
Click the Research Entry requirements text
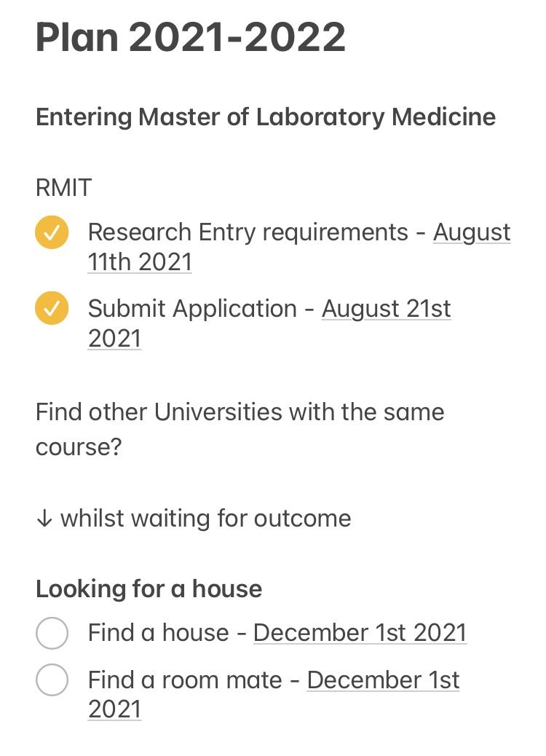248,232
